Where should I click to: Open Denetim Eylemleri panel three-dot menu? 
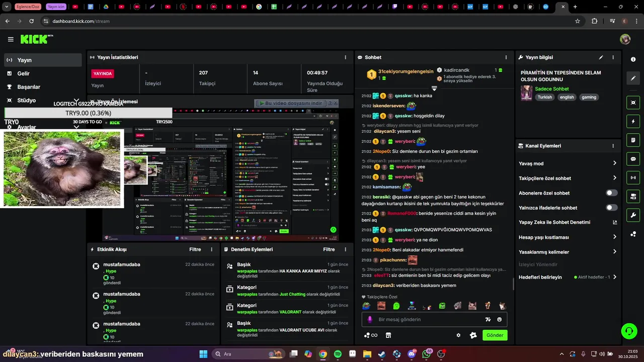[x=345, y=249]
